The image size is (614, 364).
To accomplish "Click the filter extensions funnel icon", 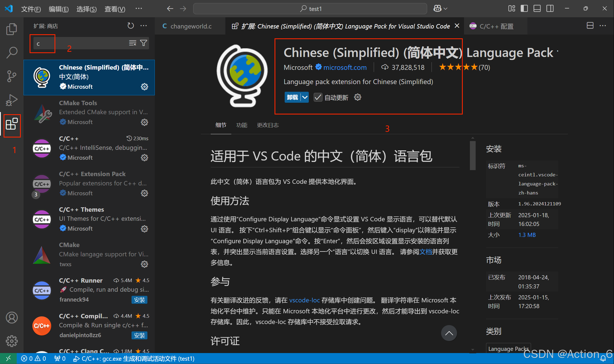I will (x=144, y=43).
